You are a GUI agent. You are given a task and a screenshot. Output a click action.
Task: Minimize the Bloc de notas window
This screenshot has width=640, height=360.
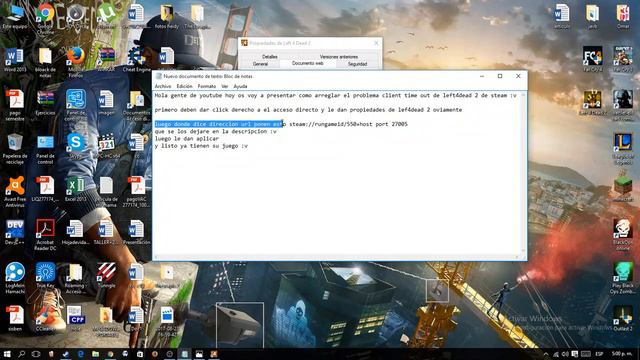pyautogui.click(x=482, y=76)
